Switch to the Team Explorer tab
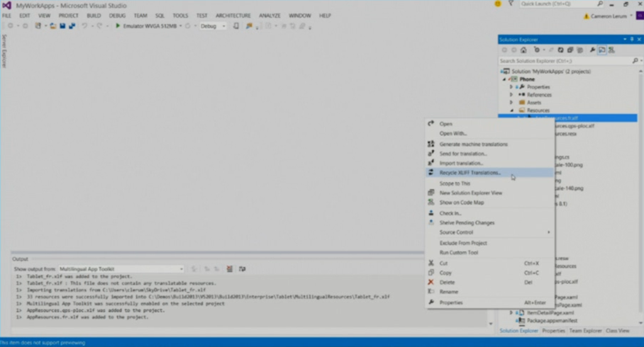The width and height of the screenshot is (644, 347). pos(586,331)
